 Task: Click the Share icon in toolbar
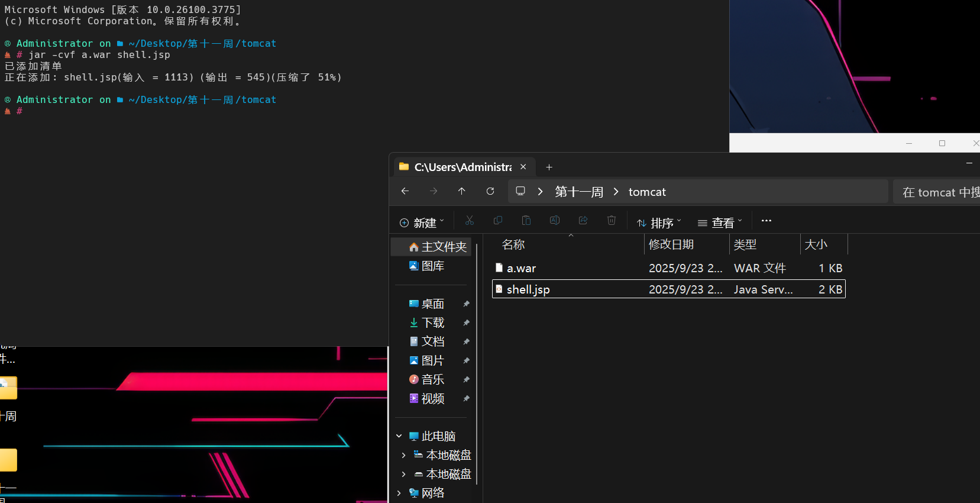pos(583,221)
